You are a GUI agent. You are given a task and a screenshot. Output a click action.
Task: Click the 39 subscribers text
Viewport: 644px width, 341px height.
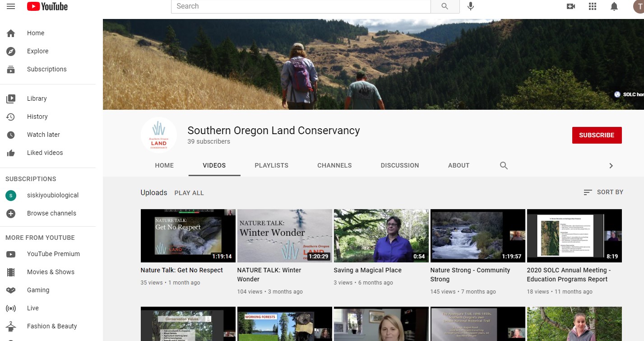tap(209, 141)
